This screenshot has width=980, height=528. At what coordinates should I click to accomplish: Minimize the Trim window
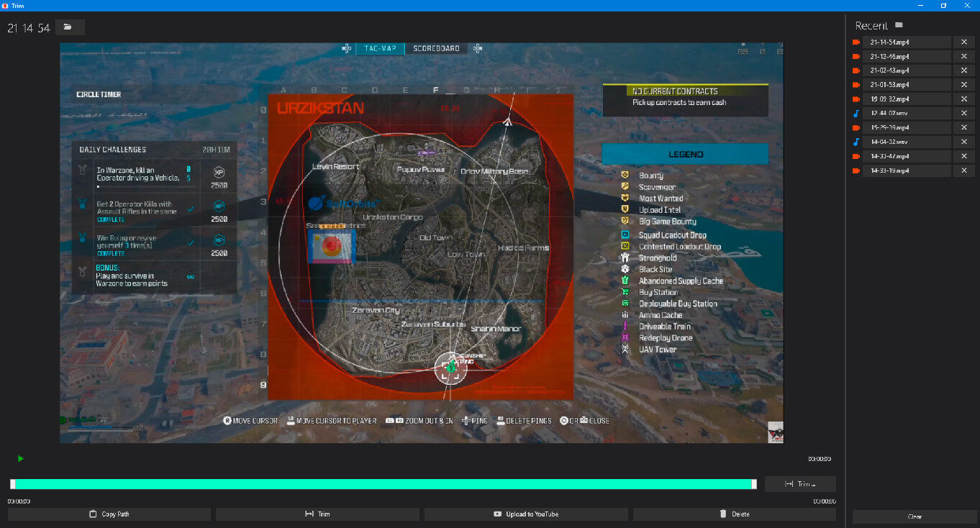[x=920, y=5]
